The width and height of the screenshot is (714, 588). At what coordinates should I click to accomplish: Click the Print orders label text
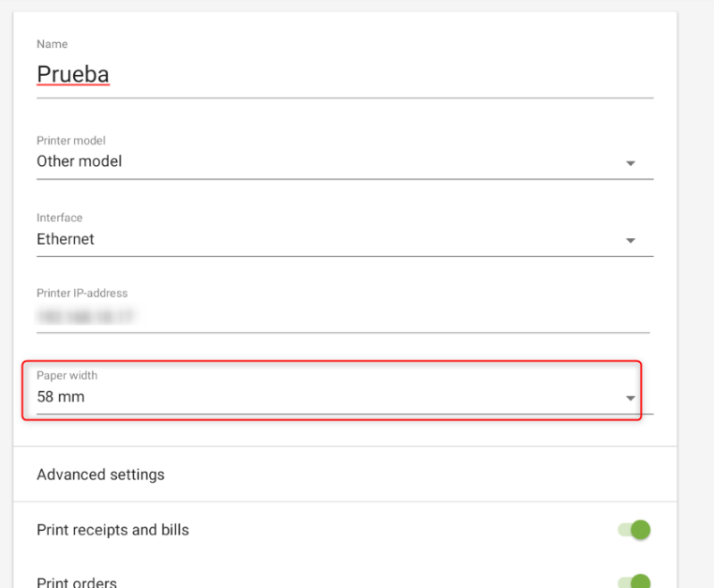click(x=77, y=583)
